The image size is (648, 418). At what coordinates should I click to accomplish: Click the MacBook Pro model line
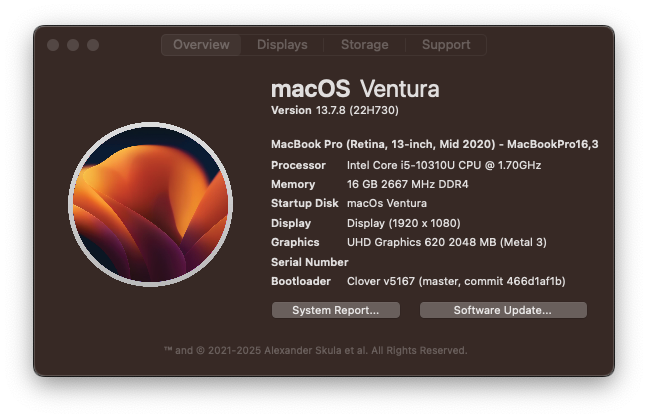434,144
